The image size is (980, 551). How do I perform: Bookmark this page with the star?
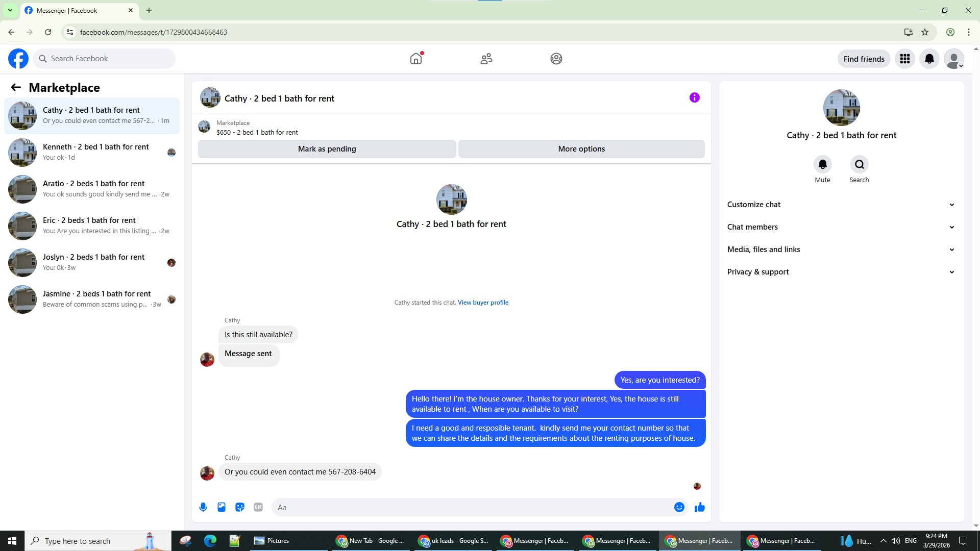click(925, 32)
